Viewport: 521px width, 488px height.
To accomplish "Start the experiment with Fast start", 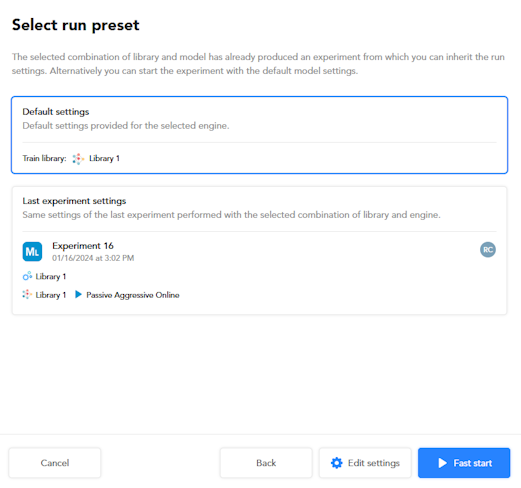I will pos(464,463).
